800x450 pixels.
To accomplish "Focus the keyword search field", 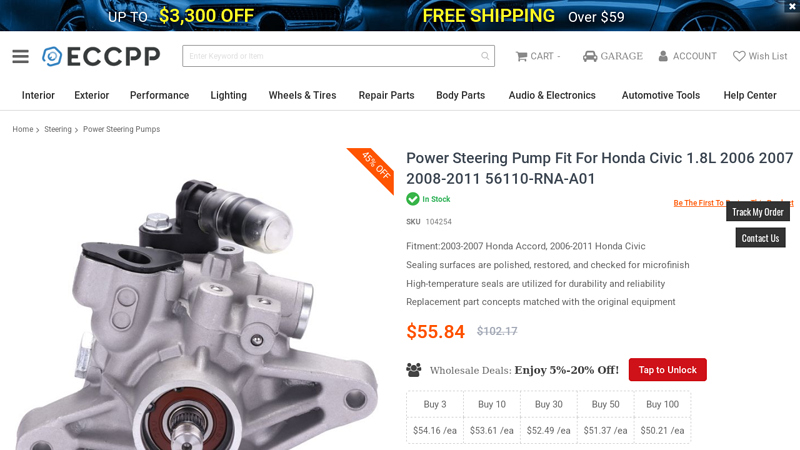I will 333,56.
